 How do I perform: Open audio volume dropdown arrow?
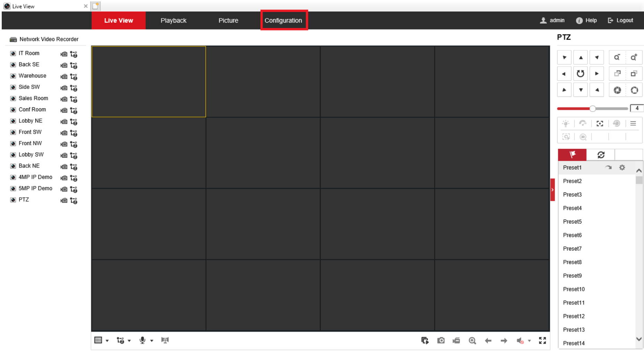(x=529, y=341)
